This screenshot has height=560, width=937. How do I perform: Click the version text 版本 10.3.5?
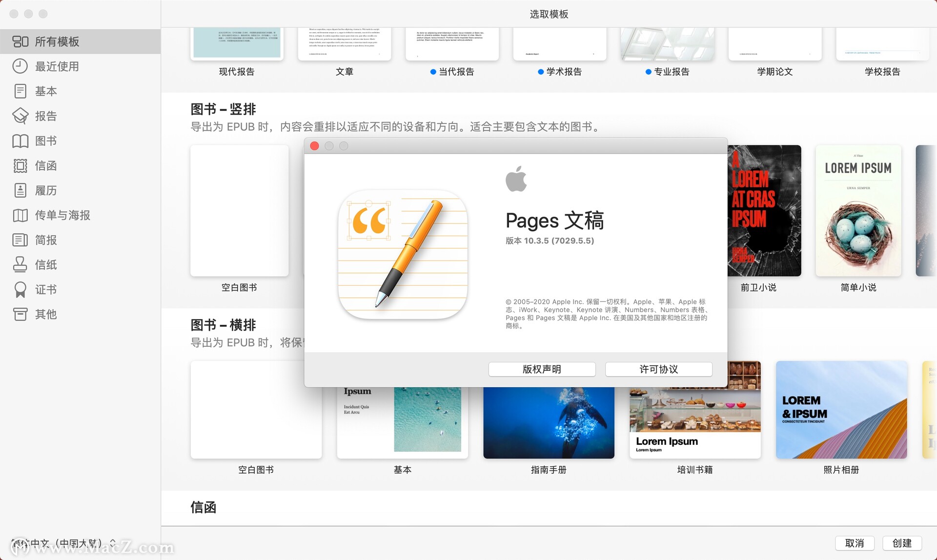pyautogui.click(x=550, y=240)
